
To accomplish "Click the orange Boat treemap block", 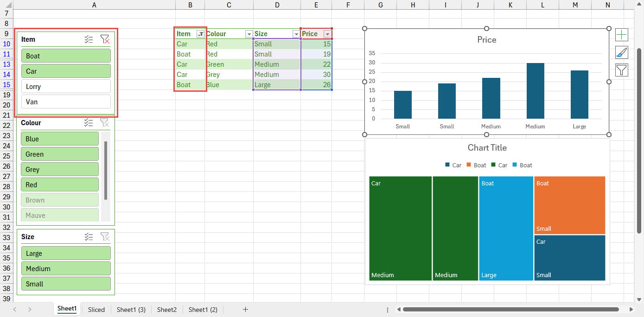I will pos(569,205).
